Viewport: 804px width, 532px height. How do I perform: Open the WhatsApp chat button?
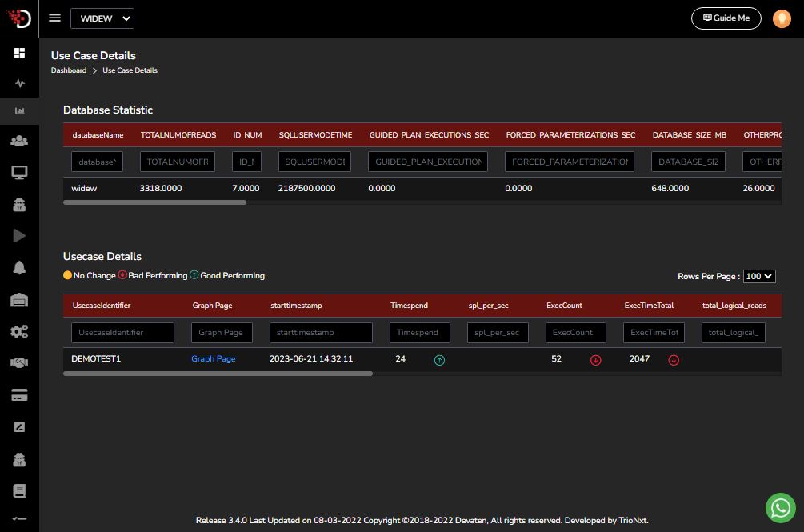pyautogui.click(x=781, y=508)
